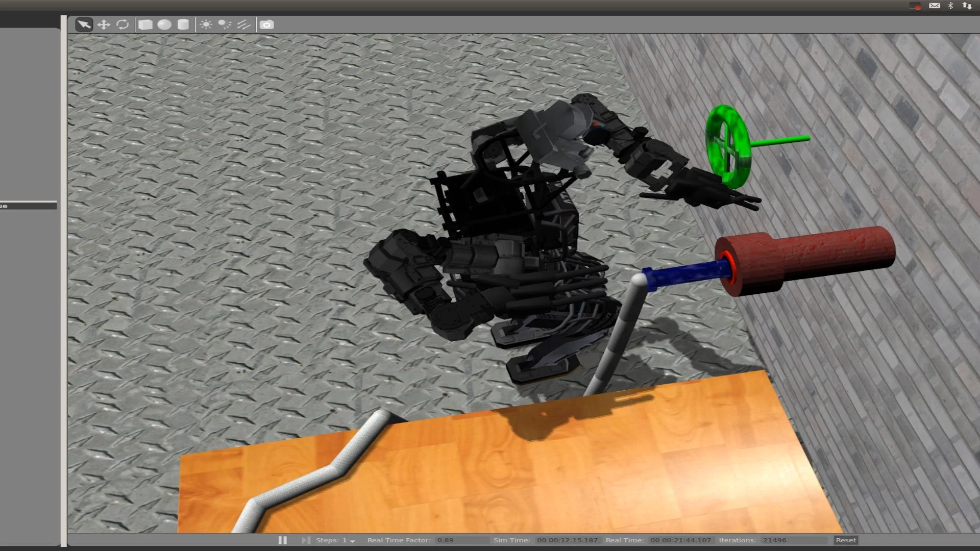Click the Real Time Factor field
Viewport: 980px width, 551px height.
(461, 540)
